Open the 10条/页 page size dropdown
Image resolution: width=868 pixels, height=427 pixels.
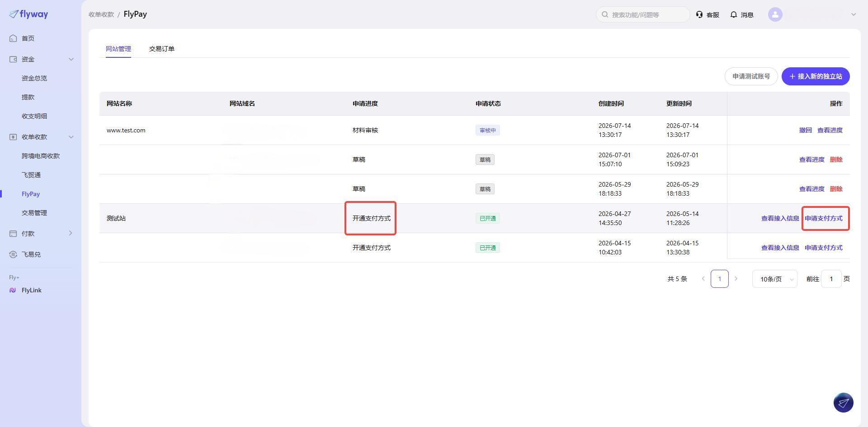coord(774,279)
